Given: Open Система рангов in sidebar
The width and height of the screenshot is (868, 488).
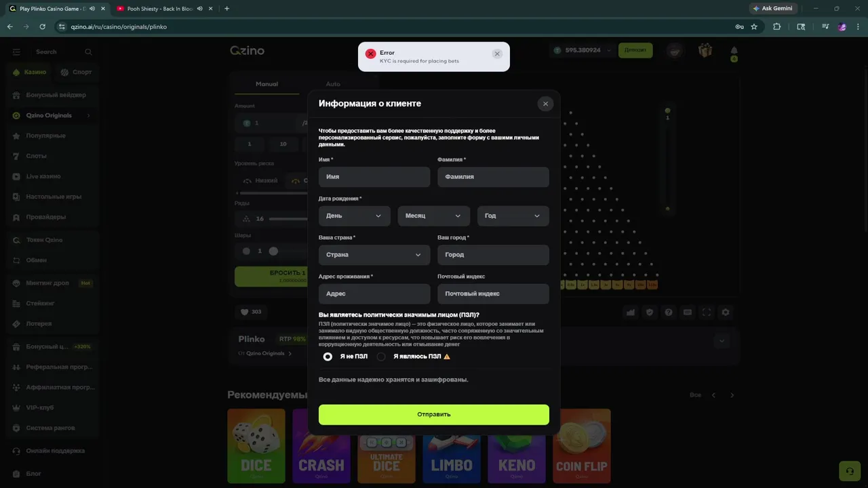Looking at the screenshot, I should point(52,428).
